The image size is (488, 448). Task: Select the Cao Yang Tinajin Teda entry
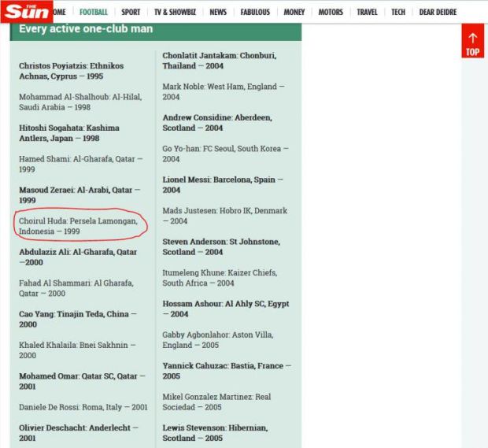coord(78,319)
